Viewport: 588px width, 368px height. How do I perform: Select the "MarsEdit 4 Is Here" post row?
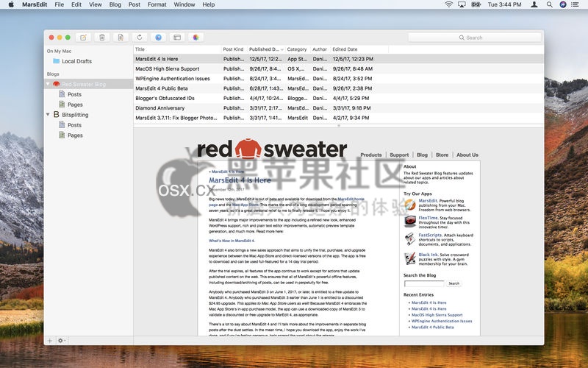pos(339,59)
